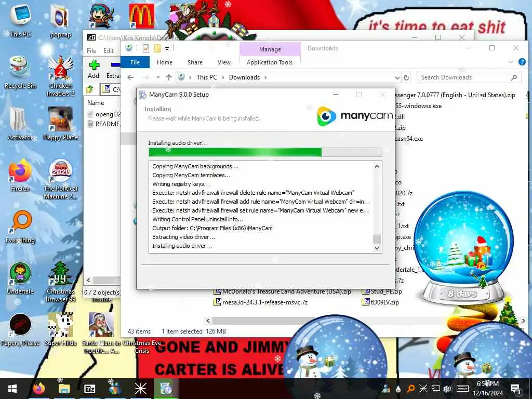Open the Activator desktop icon
The image size is (532, 399).
20,124
